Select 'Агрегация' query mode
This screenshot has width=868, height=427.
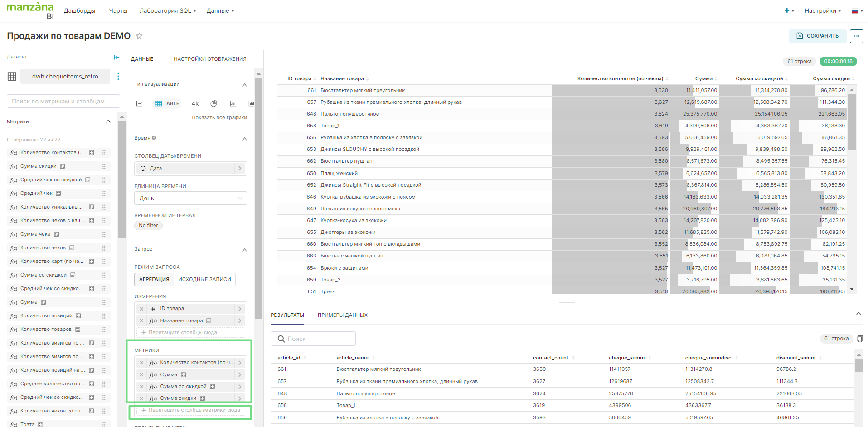coord(154,279)
